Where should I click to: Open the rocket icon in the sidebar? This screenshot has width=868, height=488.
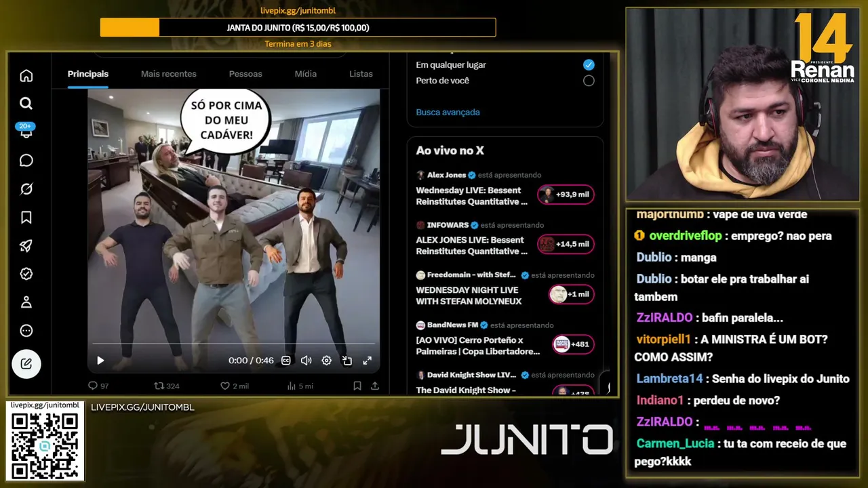click(x=26, y=246)
